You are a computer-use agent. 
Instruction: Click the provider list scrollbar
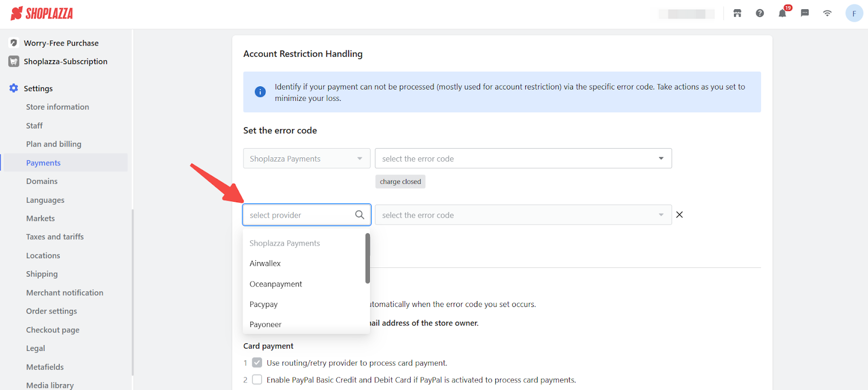click(368, 258)
